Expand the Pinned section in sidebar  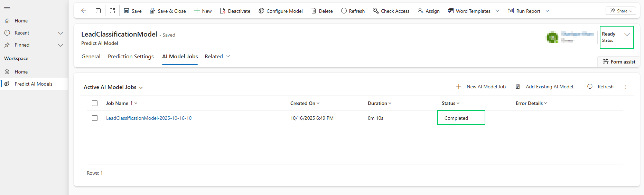tap(60, 45)
